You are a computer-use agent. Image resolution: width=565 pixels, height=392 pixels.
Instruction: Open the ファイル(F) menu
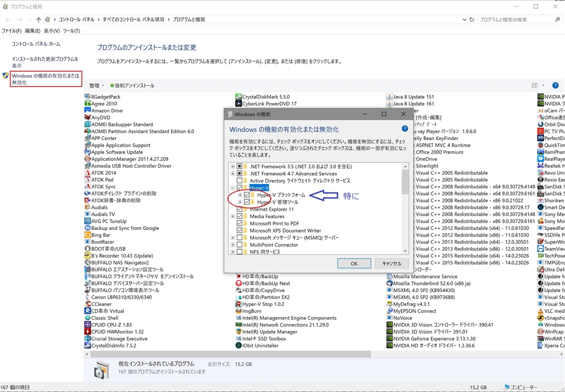tap(12, 31)
